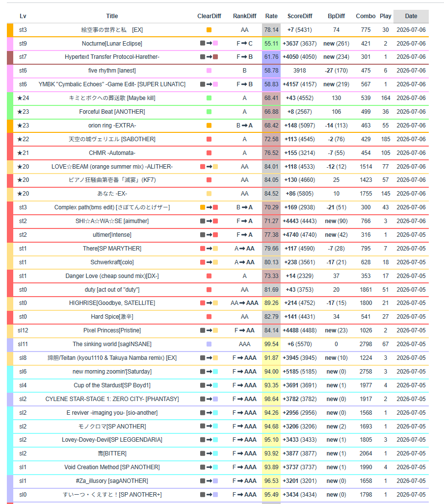The height and width of the screenshot is (504, 444).
Task: Click the green clear lamp of Forceful Beat [ANOTHER]
Action: coord(209,111)
